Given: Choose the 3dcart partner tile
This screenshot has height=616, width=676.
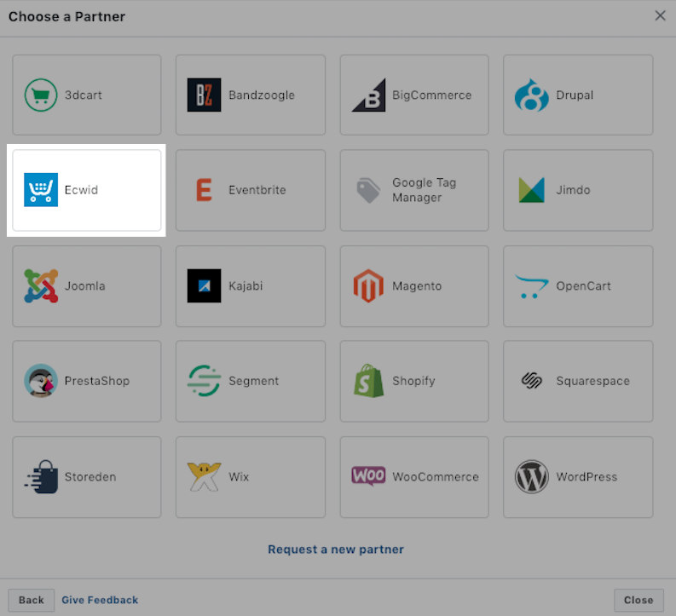Looking at the screenshot, I should (x=87, y=95).
